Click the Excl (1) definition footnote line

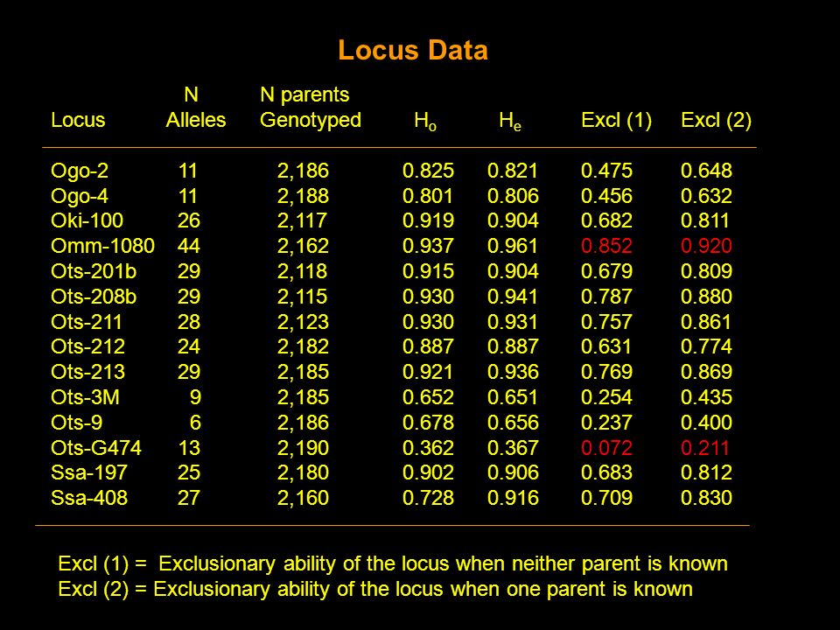click(x=393, y=564)
